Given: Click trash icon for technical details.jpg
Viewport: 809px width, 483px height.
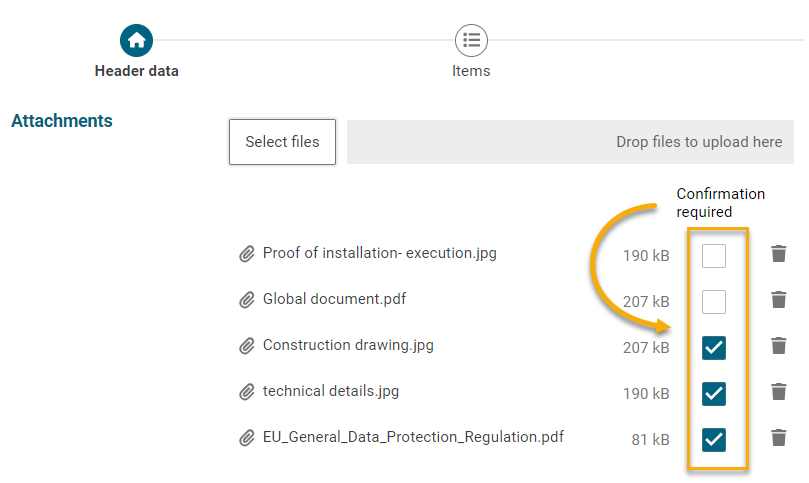Looking at the screenshot, I should pyautogui.click(x=779, y=392).
